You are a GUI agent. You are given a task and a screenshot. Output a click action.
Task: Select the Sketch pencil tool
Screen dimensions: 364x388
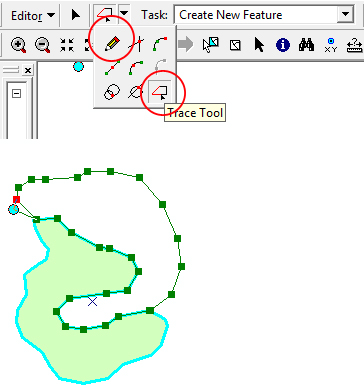112,44
